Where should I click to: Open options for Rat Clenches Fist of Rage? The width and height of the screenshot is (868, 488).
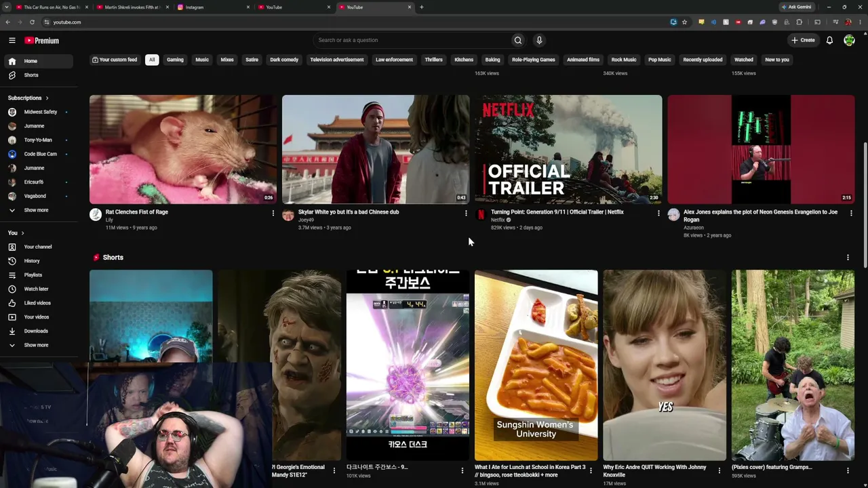tap(273, 213)
